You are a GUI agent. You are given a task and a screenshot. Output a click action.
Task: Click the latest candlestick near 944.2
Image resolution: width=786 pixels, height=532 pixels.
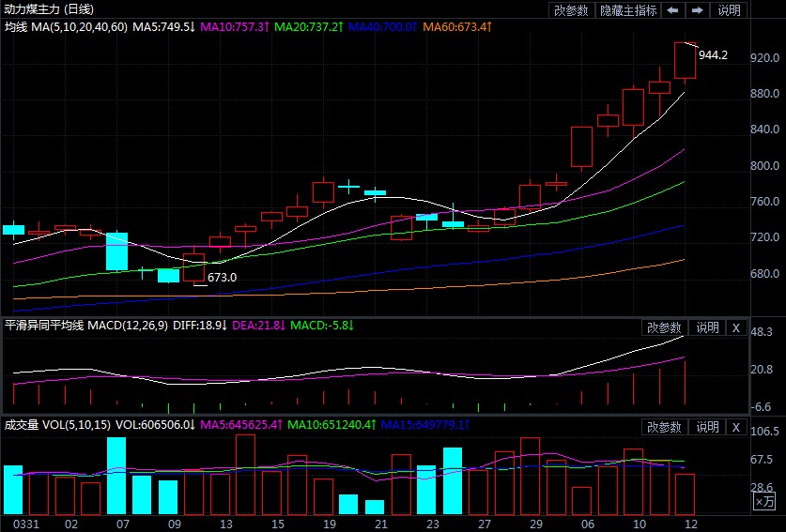point(686,61)
